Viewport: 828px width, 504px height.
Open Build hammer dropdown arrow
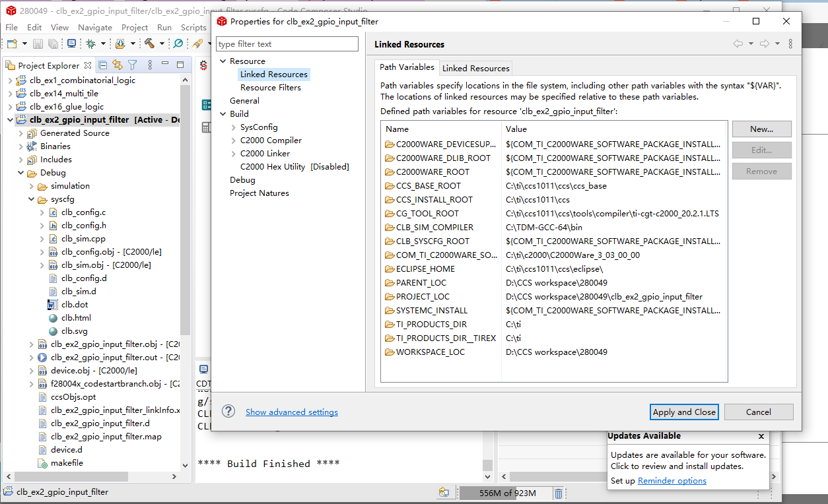tap(162, 44)
